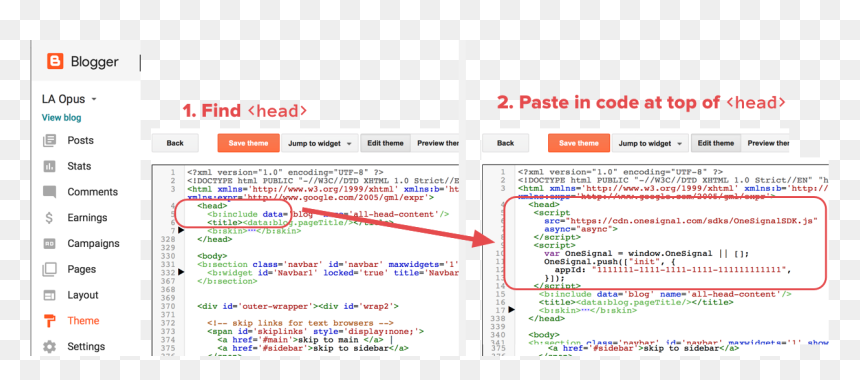This screenshot has width=860, height=380.
Task: Select Earnings in the sidebar menu
Action: coord(87,218)
